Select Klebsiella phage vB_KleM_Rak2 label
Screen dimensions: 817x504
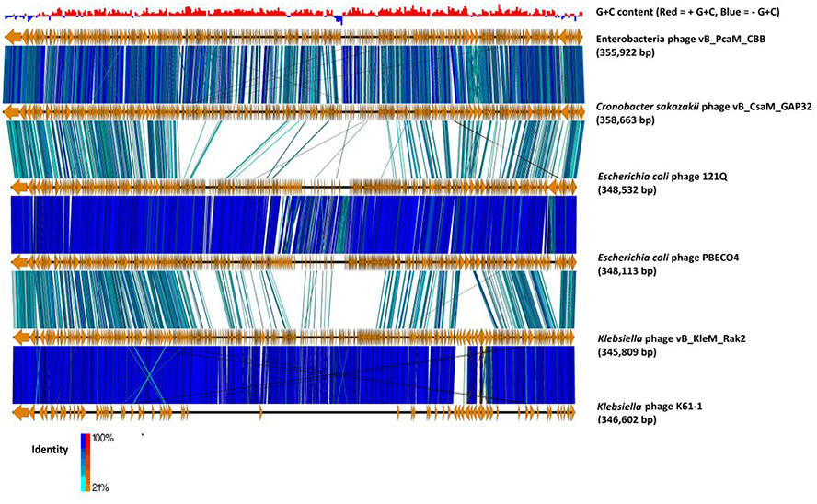(x=671, y=339)
